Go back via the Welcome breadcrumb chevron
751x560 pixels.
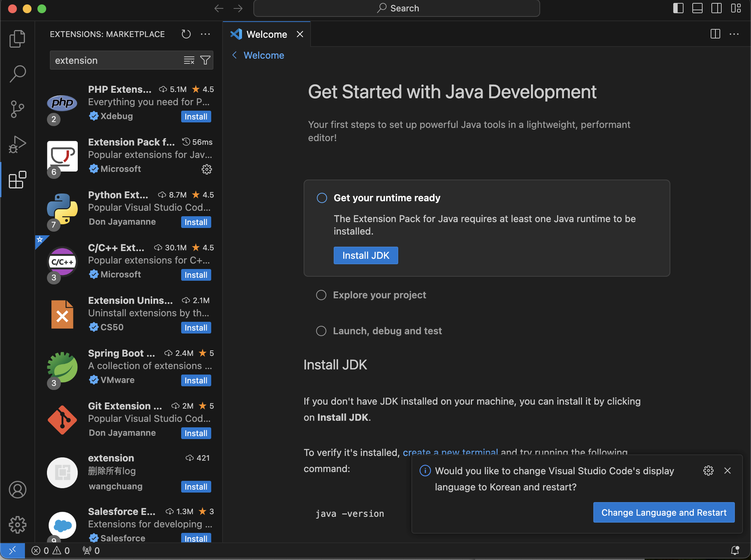click(235, 55)
